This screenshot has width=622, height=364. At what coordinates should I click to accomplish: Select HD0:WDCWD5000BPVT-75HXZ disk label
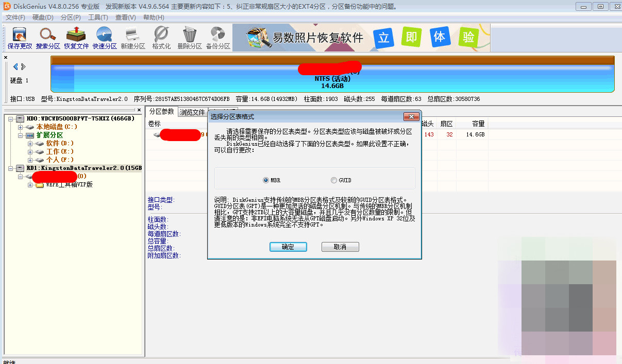coord(80,118)
